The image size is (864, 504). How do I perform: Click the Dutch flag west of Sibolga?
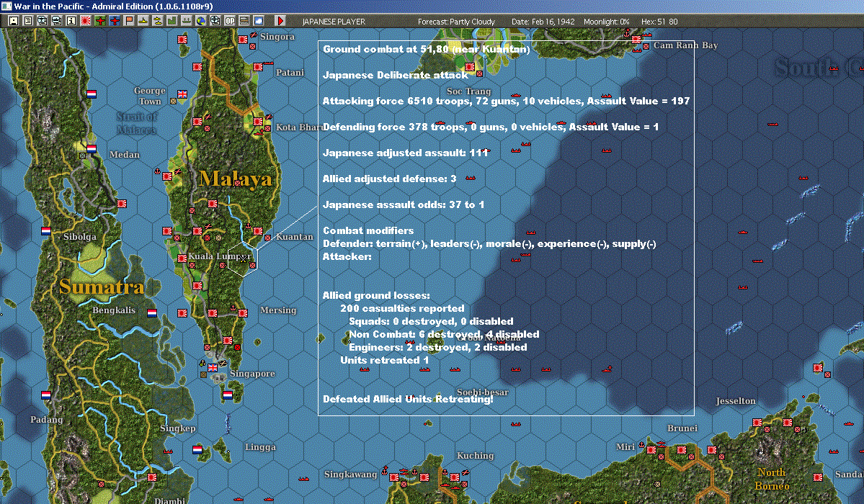pos(46,231)
